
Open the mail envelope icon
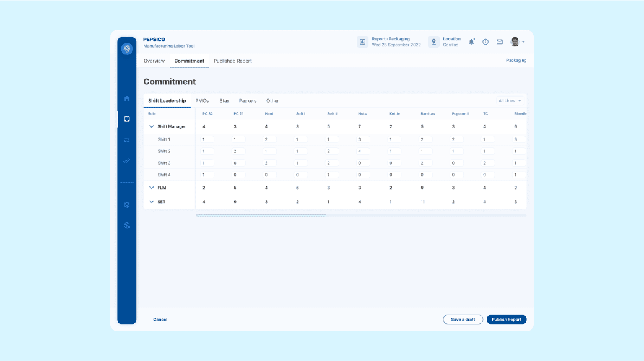500,42
